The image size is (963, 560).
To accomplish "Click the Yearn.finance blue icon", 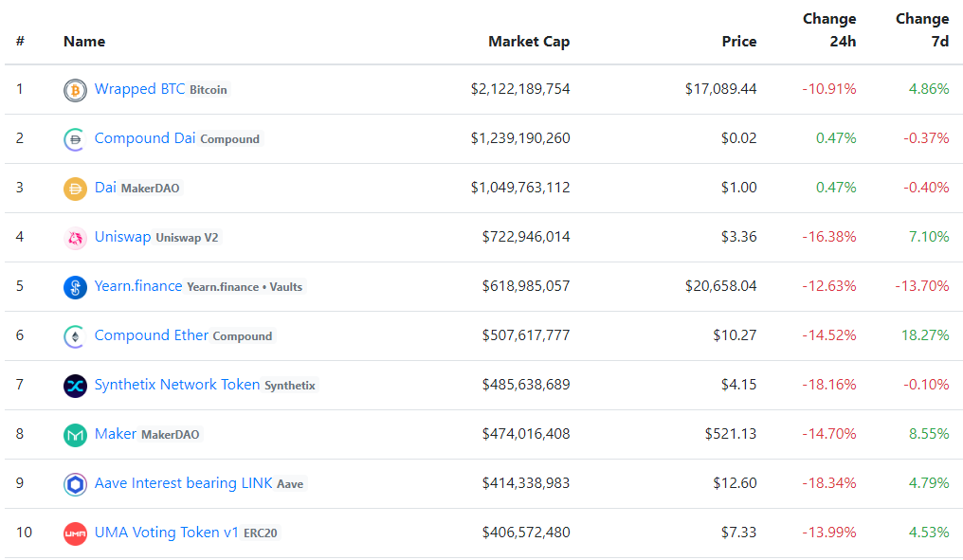I will pyautogui.click(x=75, y=287).
